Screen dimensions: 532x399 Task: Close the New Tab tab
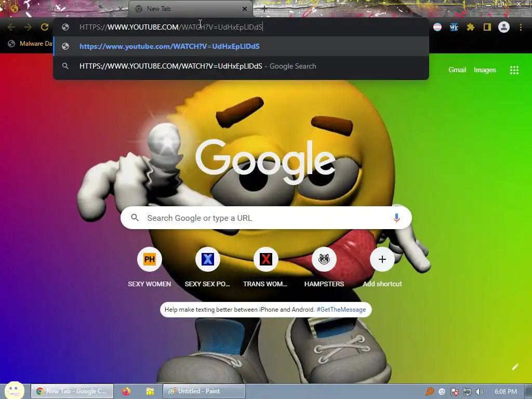tap(245, 9)
